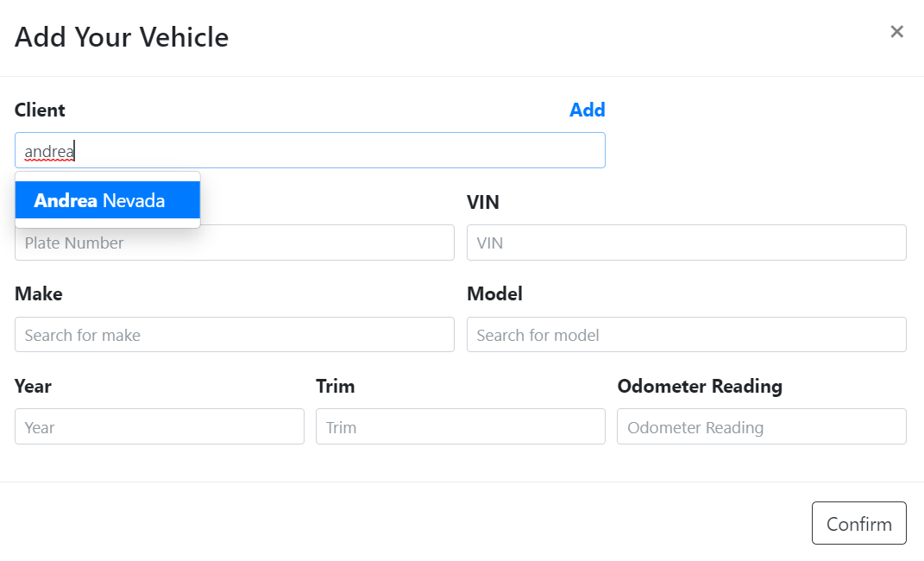Dismiss the dialog with the X icon
Viewport: 924px width, 561px height.
tap(896, 31)
